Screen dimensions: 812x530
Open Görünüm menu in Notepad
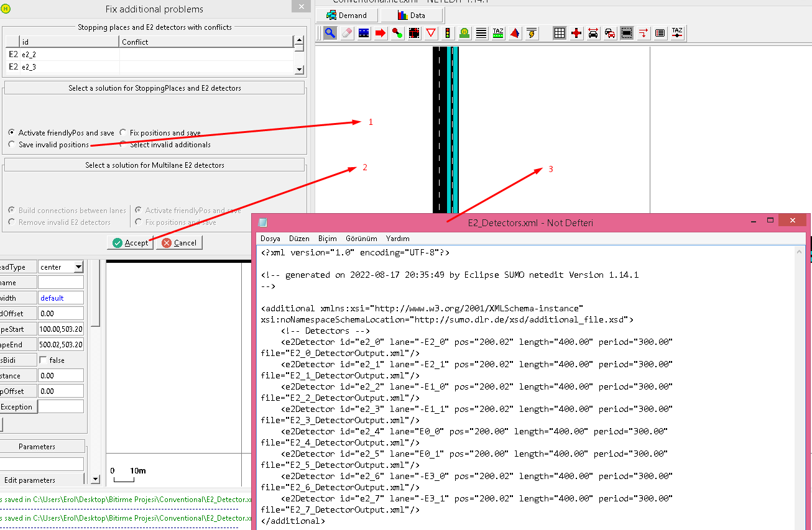pyautogui.click(x=361, y=239)
